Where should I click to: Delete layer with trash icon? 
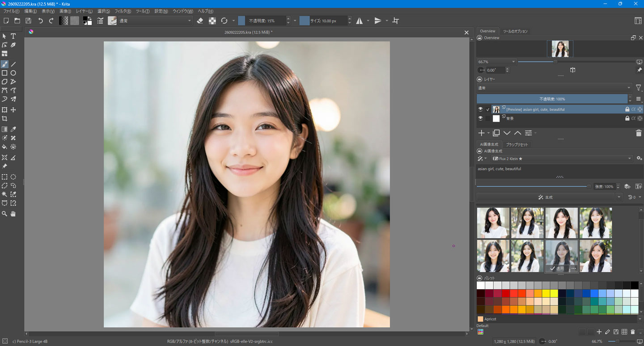click(639, 133)
